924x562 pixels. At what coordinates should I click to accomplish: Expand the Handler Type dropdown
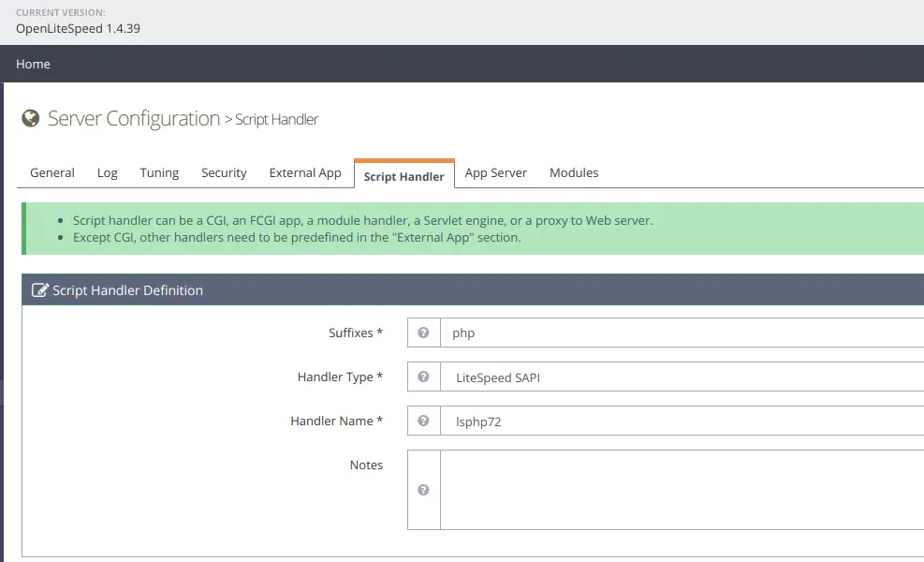point(682,377)
